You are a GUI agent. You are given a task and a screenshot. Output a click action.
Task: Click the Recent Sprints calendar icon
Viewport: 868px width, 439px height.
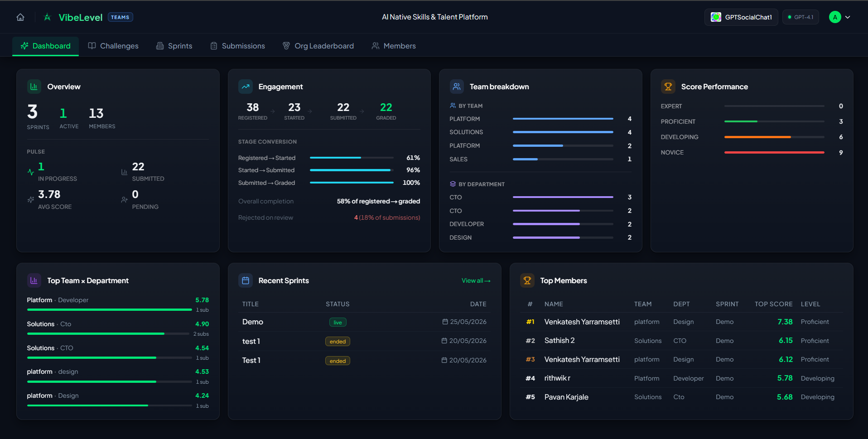point(246,280)
